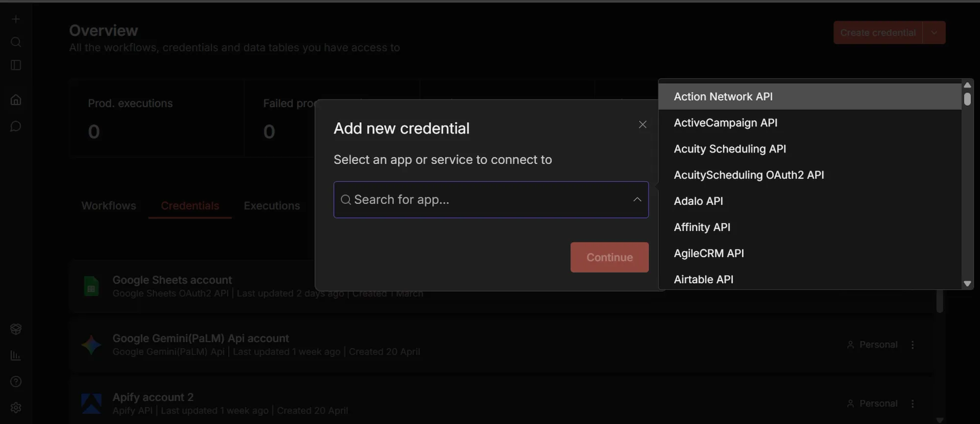Open templates cube icon in sidebar
The height and width of the screenshot is (424, 980).
(16, 329)
